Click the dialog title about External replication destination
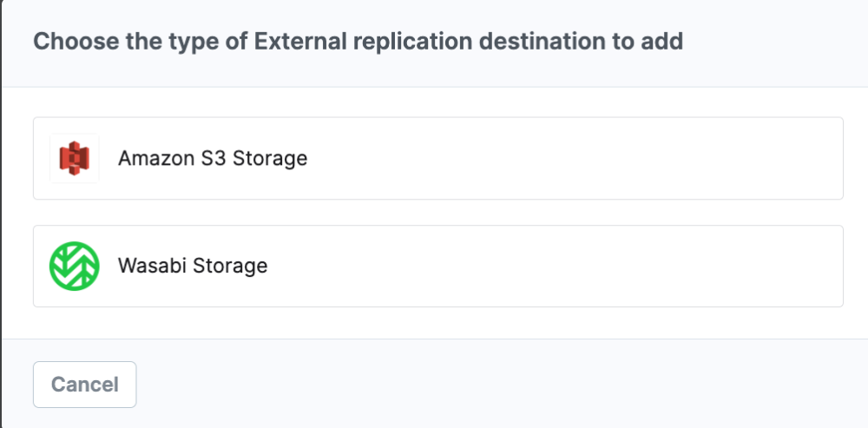This screenshot has width=868, height=428. (x=358, y=42)
